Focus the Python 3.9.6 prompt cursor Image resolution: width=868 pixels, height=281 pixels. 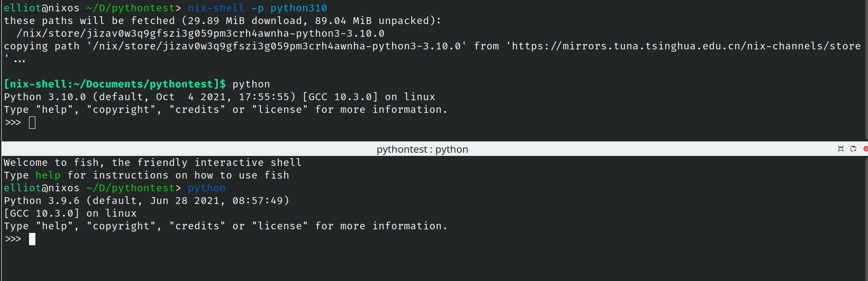[32, 239]
